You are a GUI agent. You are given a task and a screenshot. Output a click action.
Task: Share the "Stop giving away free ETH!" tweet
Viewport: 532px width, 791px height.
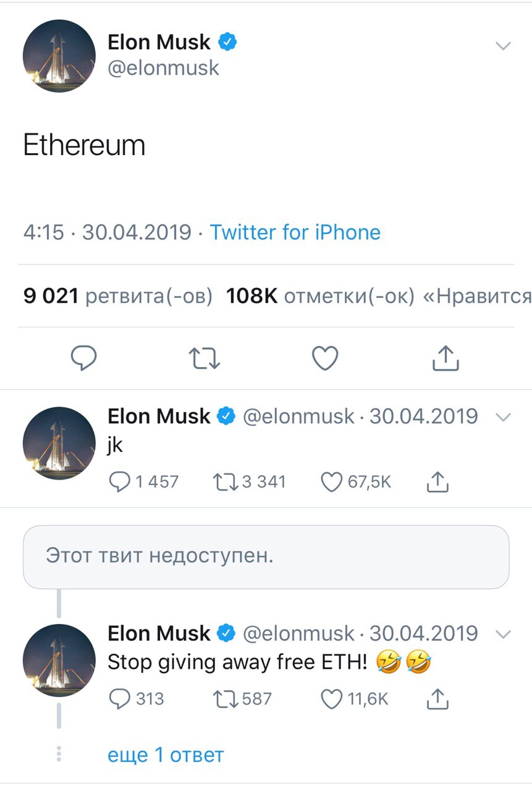pyautogui.click(x=437, y=699)
